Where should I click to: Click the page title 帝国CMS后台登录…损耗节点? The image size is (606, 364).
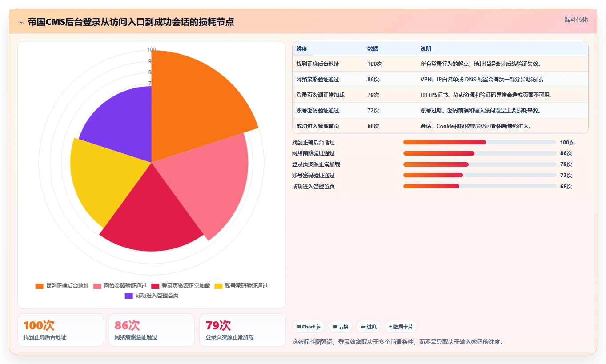[x=131, y=22]
